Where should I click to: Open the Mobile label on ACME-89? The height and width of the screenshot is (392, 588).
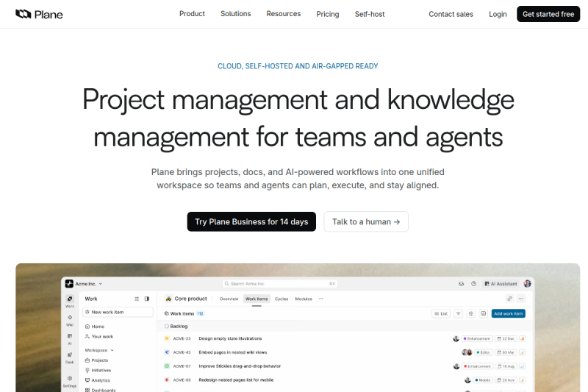point(483,380)
